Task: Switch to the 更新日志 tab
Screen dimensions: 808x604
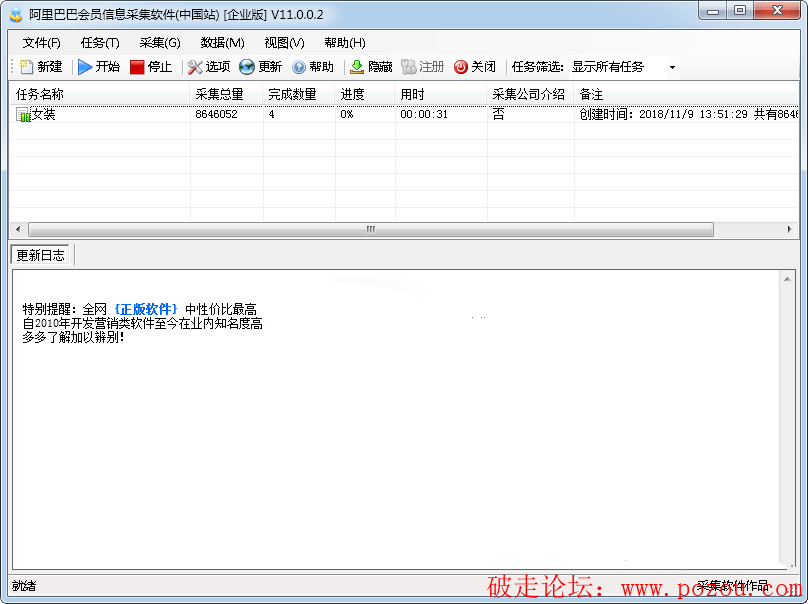Action: (x=40, y=255)
